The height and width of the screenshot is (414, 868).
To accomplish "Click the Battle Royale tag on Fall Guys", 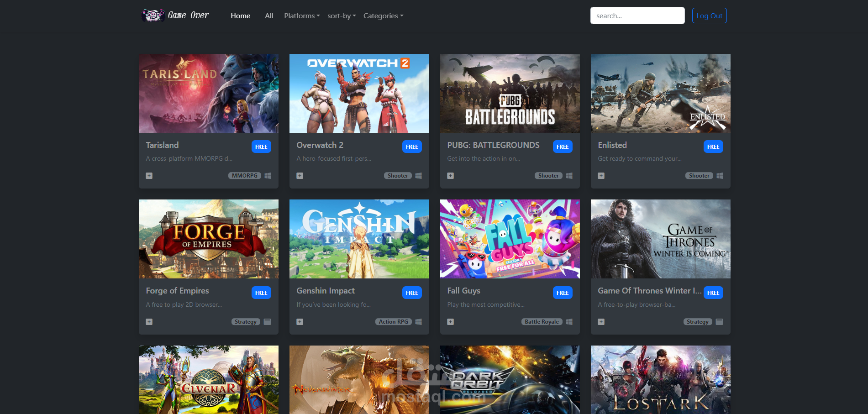I will coord(542,322).
